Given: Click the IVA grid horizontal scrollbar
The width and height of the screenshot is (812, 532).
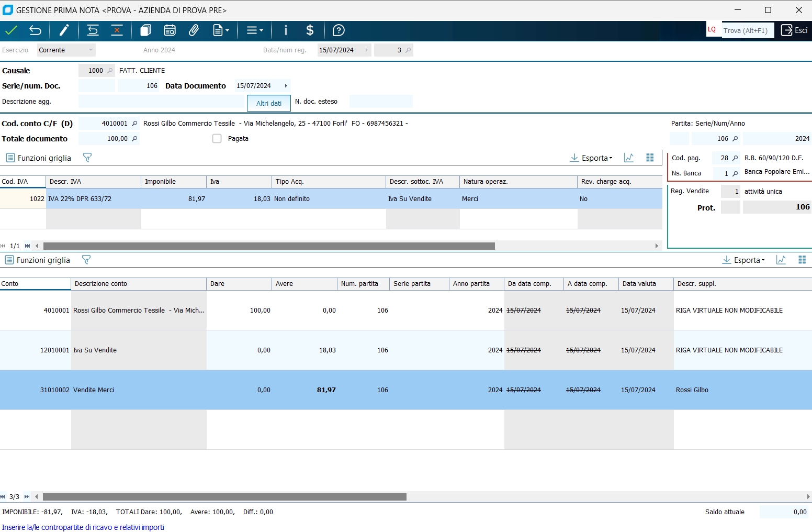Looking at the screenshot, I should click(x=269, y=246).
